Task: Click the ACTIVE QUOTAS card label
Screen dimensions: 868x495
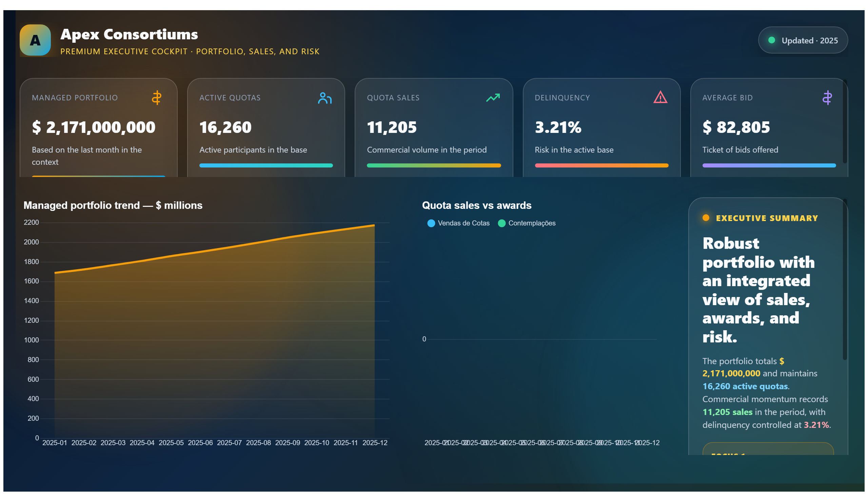Action: 230,98
